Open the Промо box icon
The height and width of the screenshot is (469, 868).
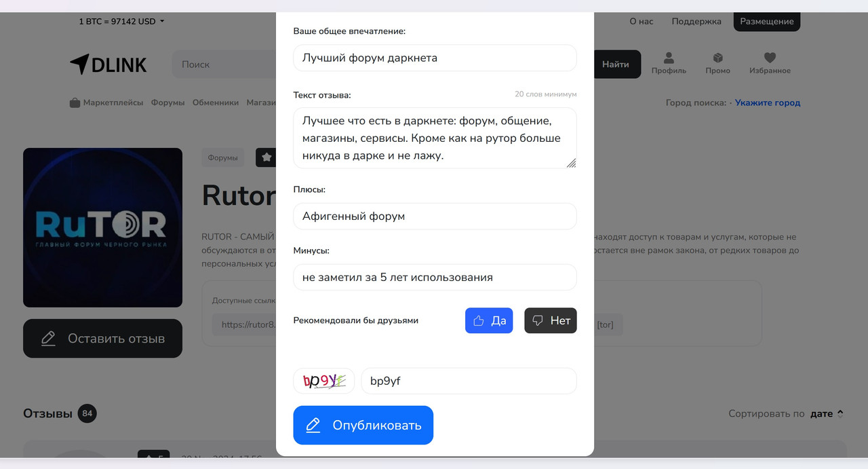point(717,63)
